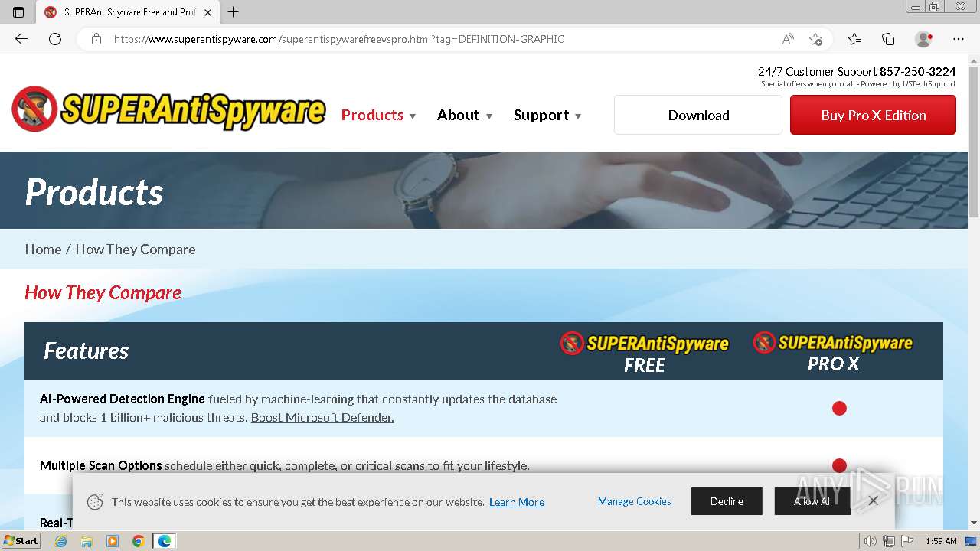Open the browser profile menu
This screenshot has width=980, height=551.
click(x=924, y=39)
